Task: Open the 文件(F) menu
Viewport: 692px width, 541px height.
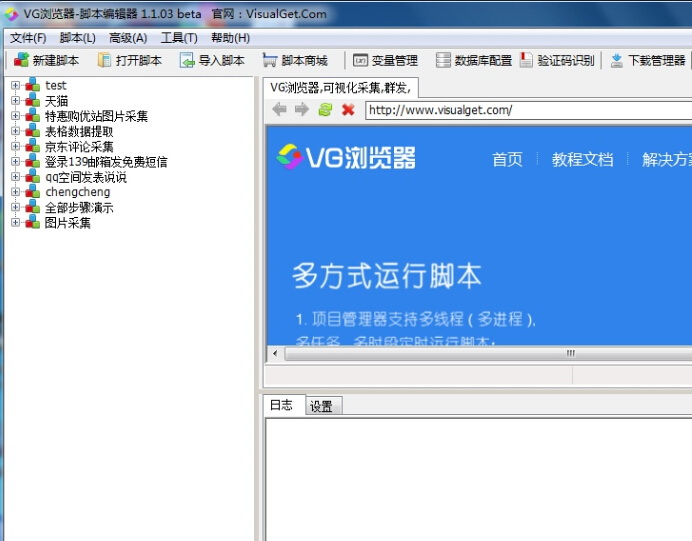Action: (x=28, y=38)
